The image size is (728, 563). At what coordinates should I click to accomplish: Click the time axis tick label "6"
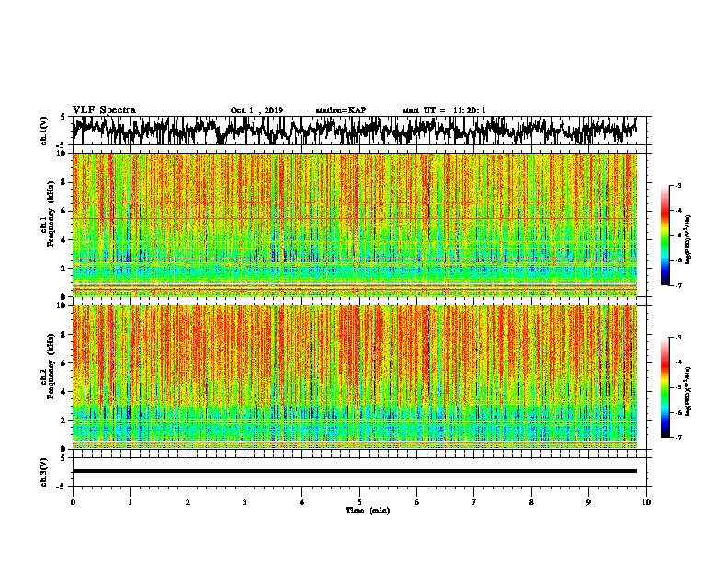[x=417, y=502]
